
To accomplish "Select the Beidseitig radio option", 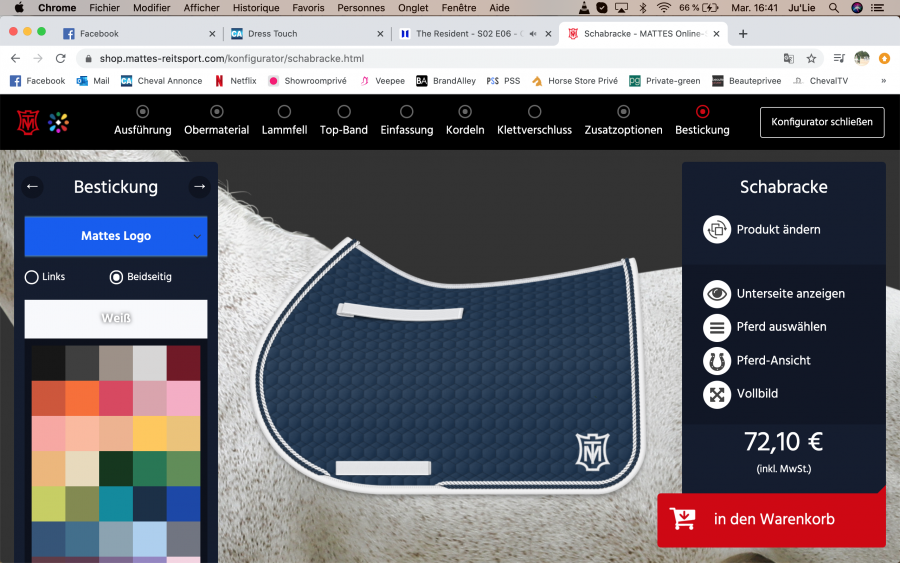I will [x=116, y=277].
